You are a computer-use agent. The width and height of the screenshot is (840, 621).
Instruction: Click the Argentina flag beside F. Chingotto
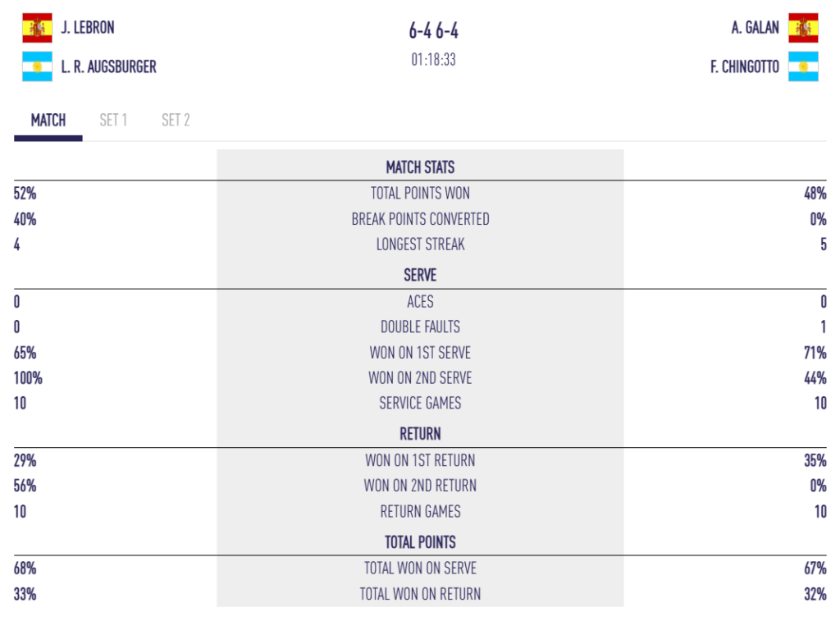pos(803,66)
